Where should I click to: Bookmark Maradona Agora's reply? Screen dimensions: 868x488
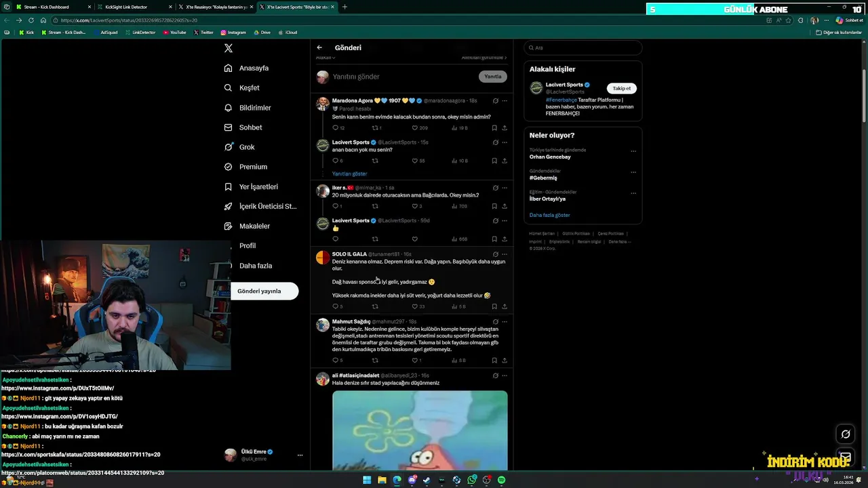(x=494, y=127)
